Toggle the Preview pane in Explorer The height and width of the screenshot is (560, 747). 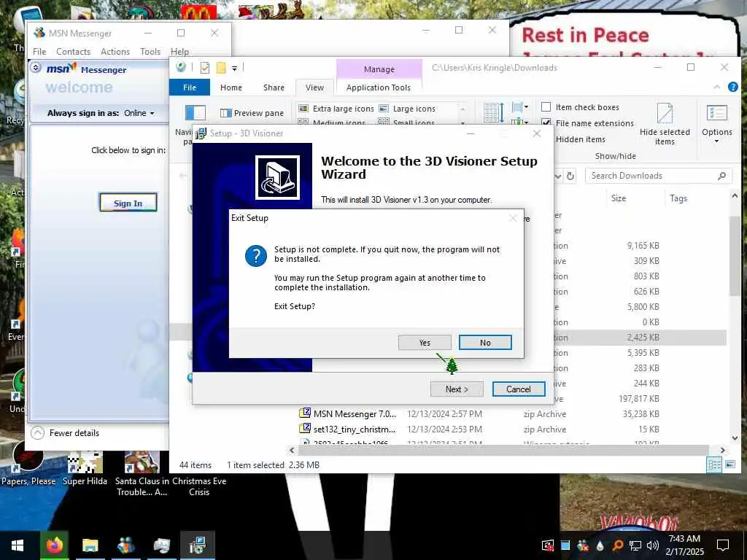[x=252, y=113]
